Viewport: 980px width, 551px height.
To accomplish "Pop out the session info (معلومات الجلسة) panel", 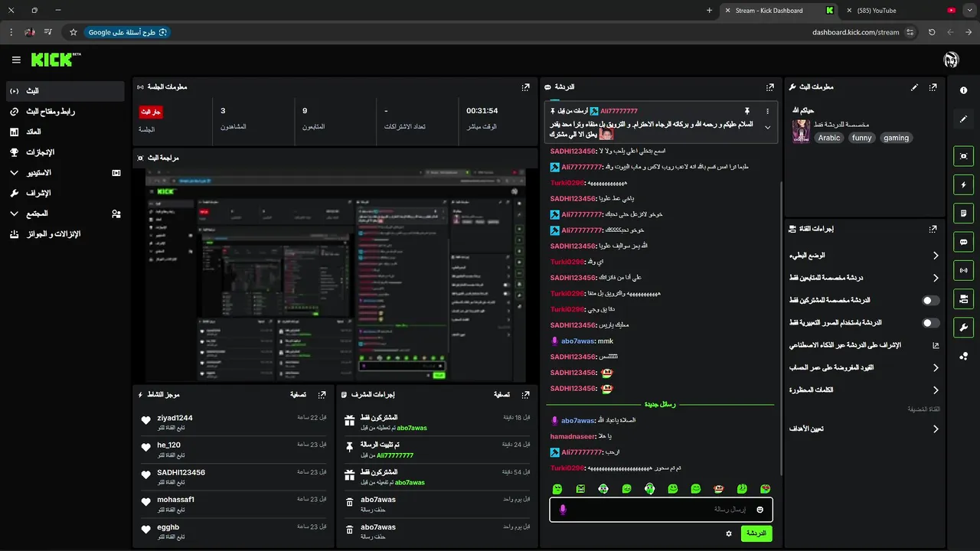I will (x=525, y=87).
